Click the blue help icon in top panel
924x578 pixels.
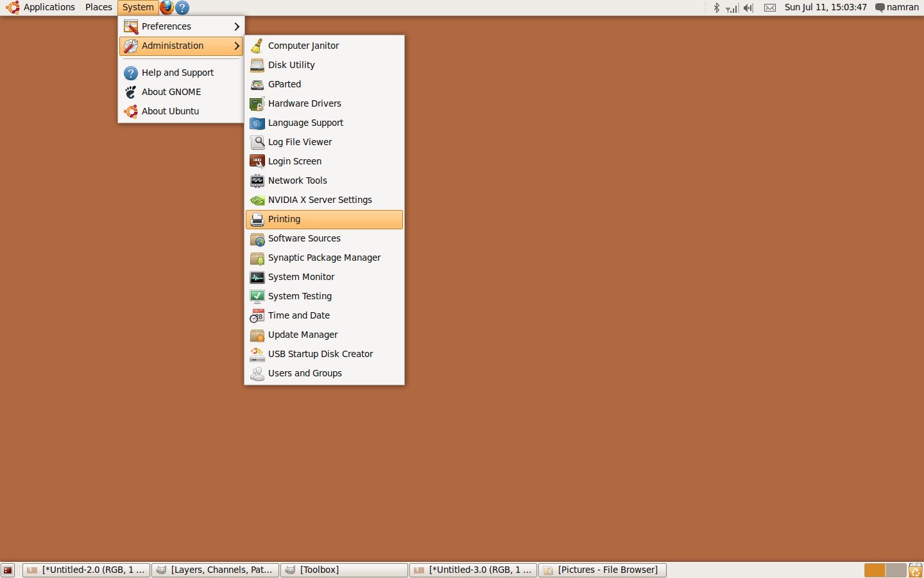point(182,8)
